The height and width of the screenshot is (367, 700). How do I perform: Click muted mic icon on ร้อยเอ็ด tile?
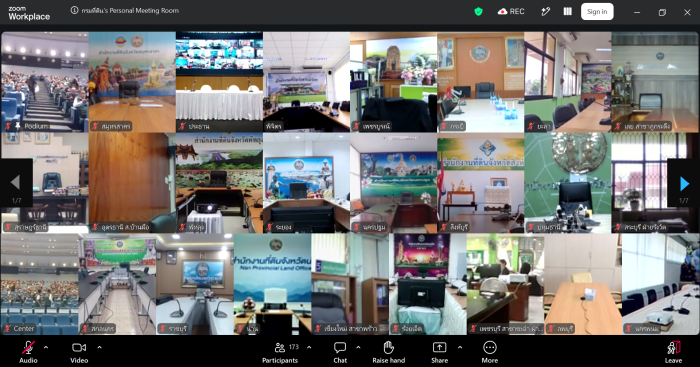[396, 329]
